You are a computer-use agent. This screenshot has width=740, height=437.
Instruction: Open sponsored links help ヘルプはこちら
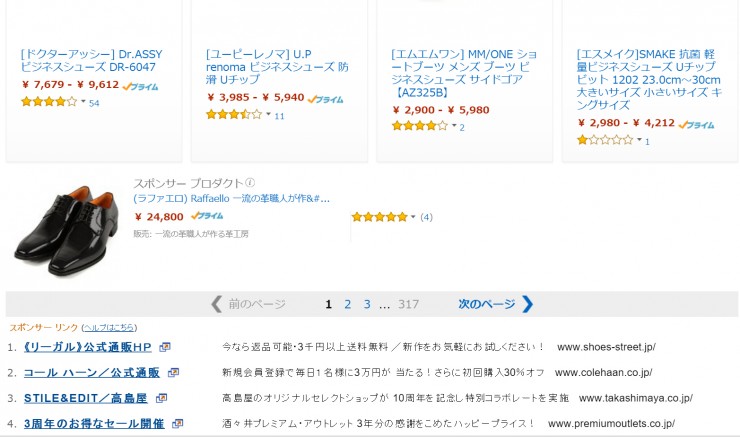109,327
